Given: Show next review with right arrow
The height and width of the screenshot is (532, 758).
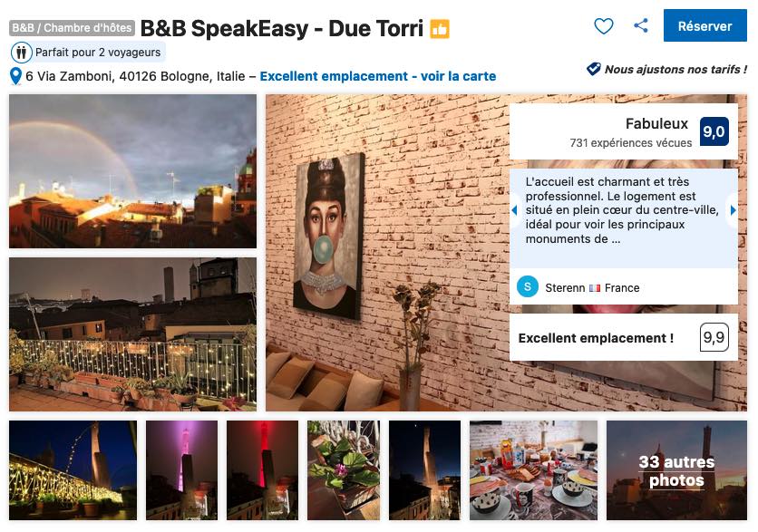Looking at the screenshot, I should 733,210.
